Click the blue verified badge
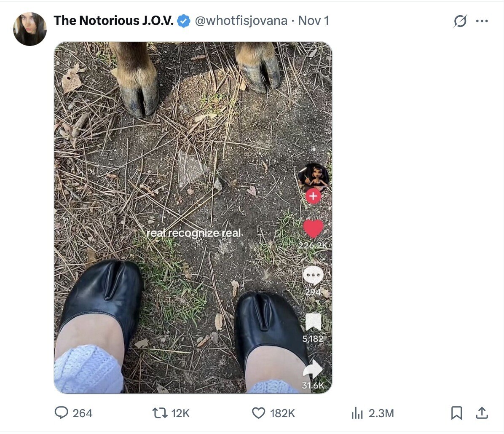 (x=183, y=21)
